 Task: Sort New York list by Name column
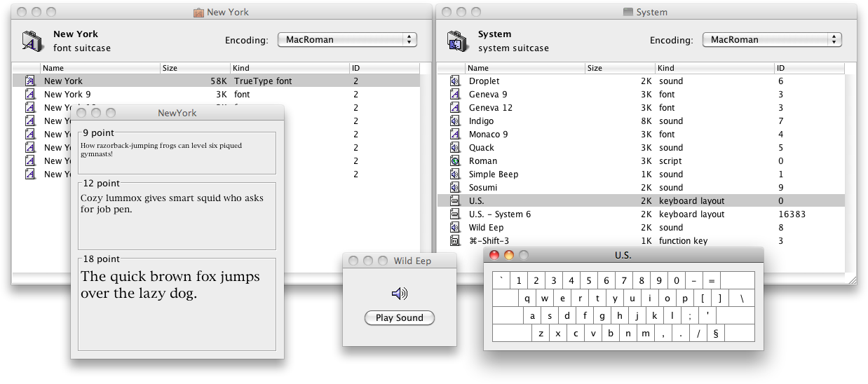(100, 68)
